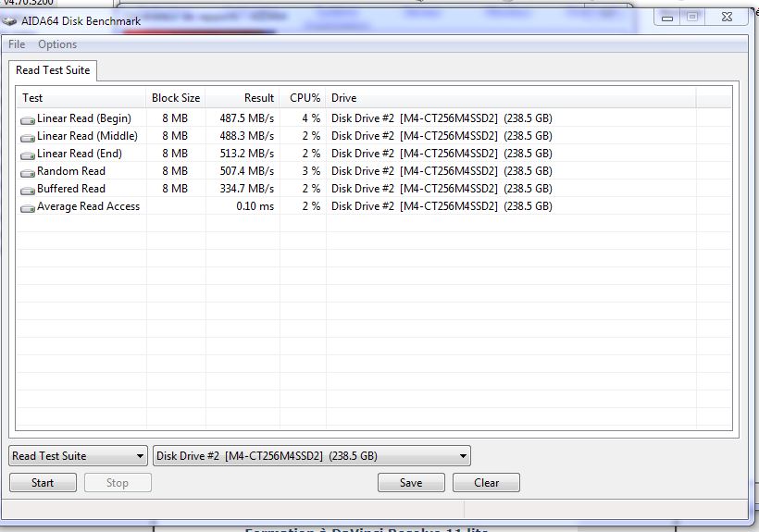Sort by the Drive column header
759x532 pixels.
tap(511, 98)
